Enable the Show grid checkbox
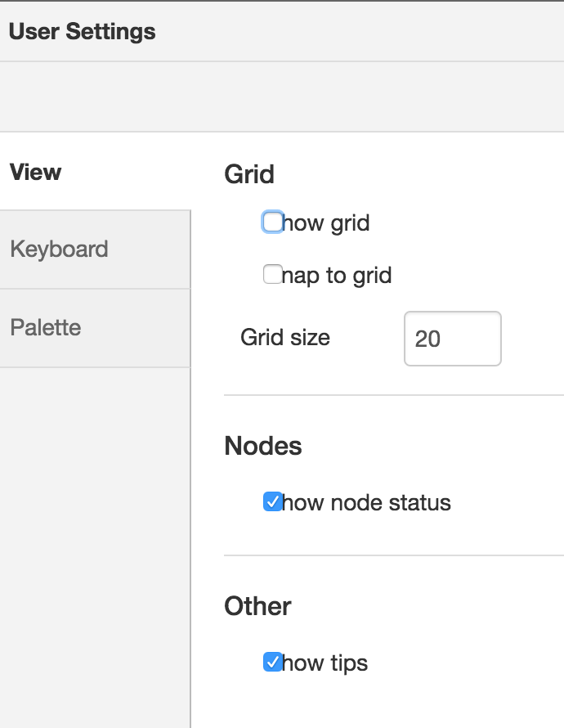This screenshot has width=564, height=728. click(x=272, y=222)
